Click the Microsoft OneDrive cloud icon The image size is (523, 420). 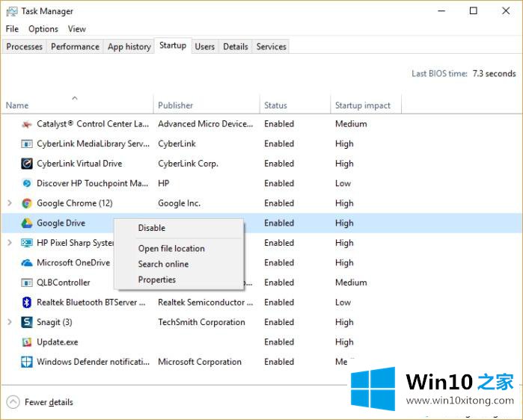pos(27,263)
